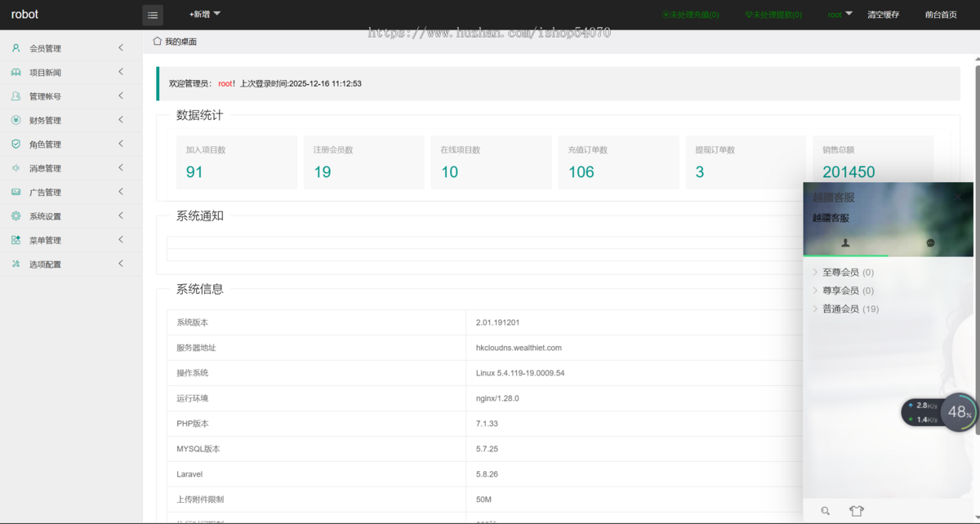The width and height of the screenshot is (980, 524).
Task: Click the nginx/1.28.0 value
Action: coord(497,398)
